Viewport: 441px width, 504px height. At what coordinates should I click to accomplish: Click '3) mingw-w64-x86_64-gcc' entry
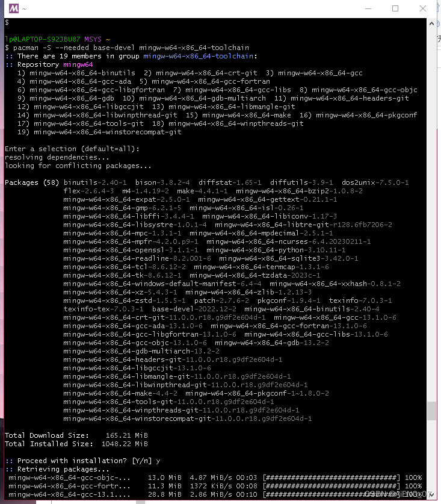pyautogui.click(x=314, y=73)
